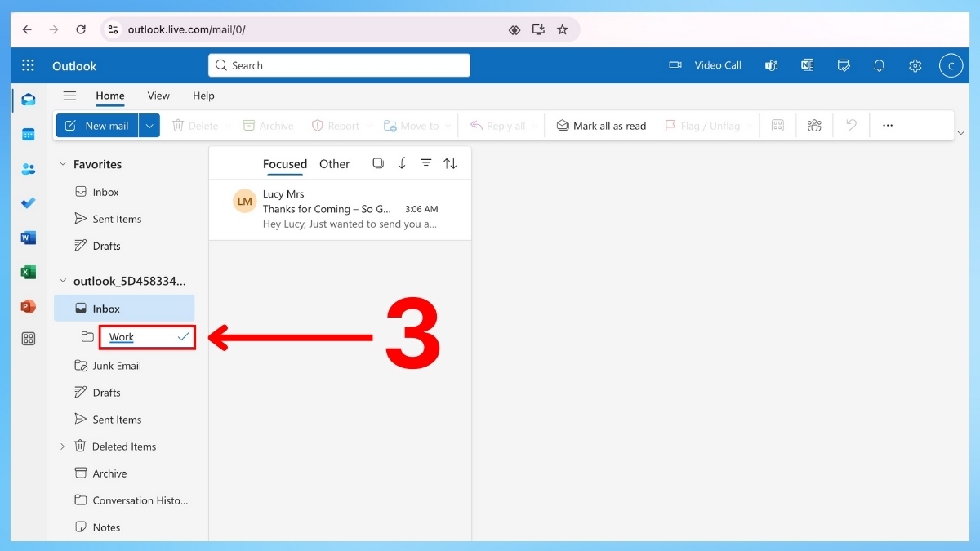Open To Do checkmark app
Image resolution: width=980 pixels, height=551 pixels.
click(x=29, y=203)
